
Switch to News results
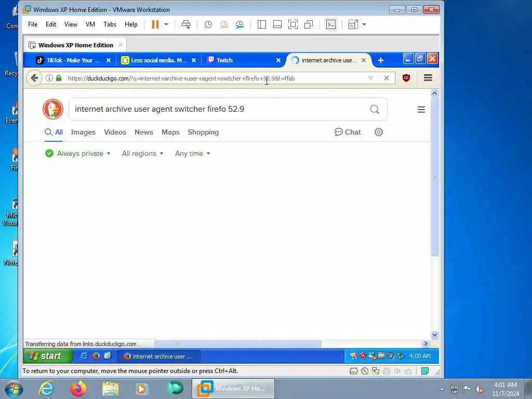point(144,132)
